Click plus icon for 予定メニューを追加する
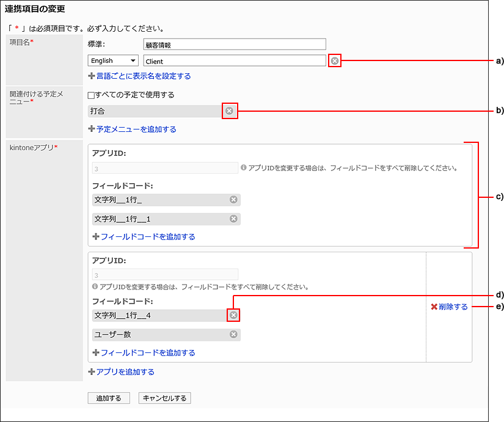 click(x=92, y=129)
